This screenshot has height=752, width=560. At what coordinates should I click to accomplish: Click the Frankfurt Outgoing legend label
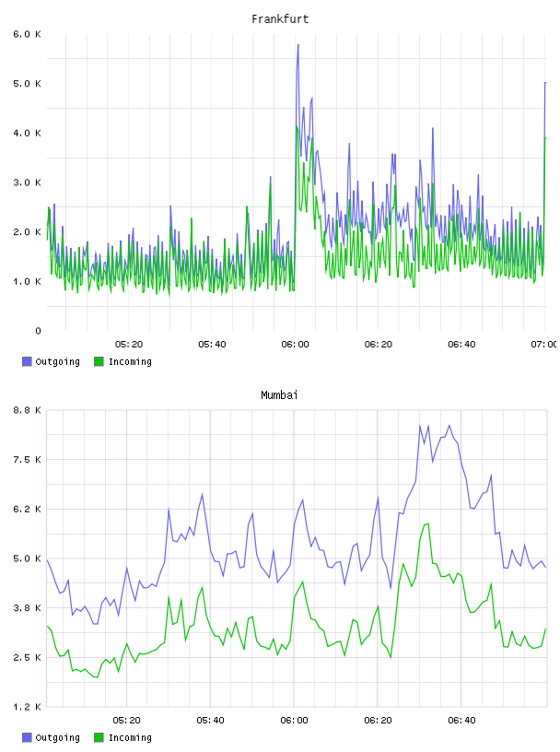click(57, 362)
